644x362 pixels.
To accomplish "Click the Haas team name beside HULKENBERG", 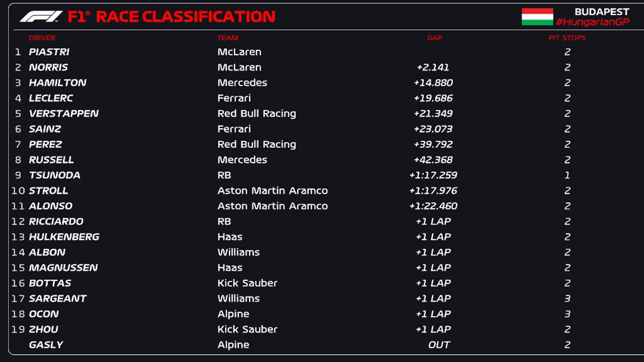I will 230,237.
